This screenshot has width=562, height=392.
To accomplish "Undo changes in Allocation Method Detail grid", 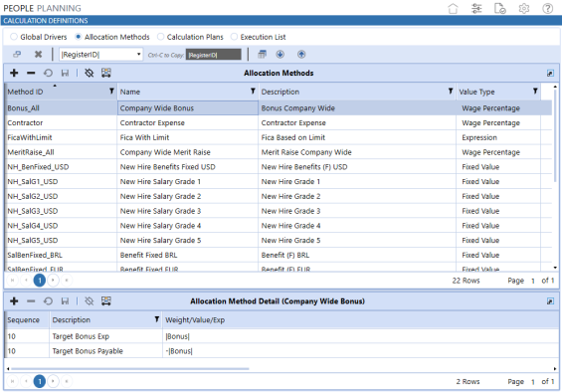I will point(48,300).
